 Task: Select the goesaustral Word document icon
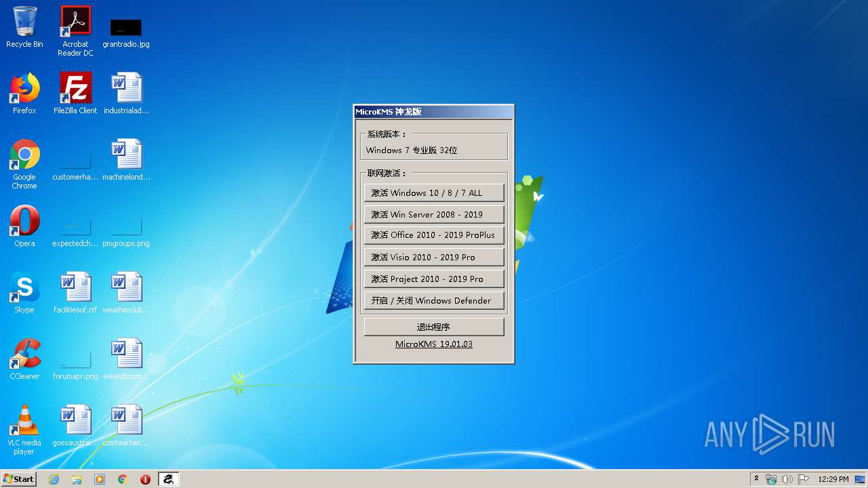tap(75, 426)
